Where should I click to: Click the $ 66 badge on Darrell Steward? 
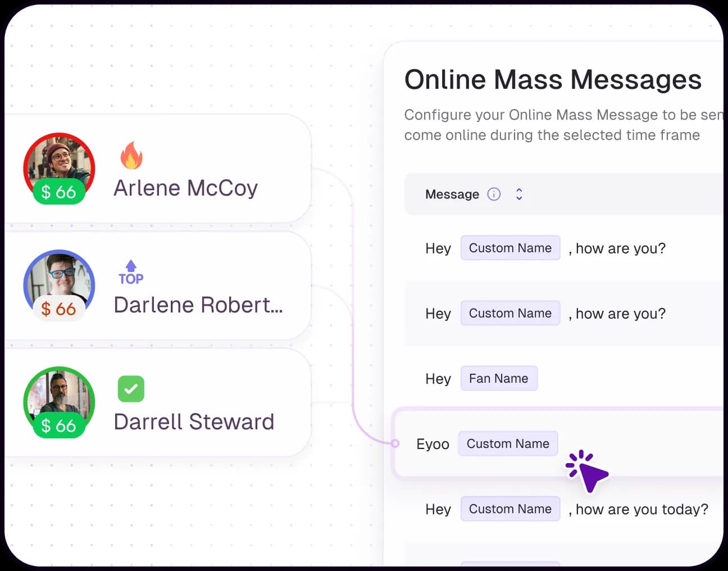[x=58, y=425]
